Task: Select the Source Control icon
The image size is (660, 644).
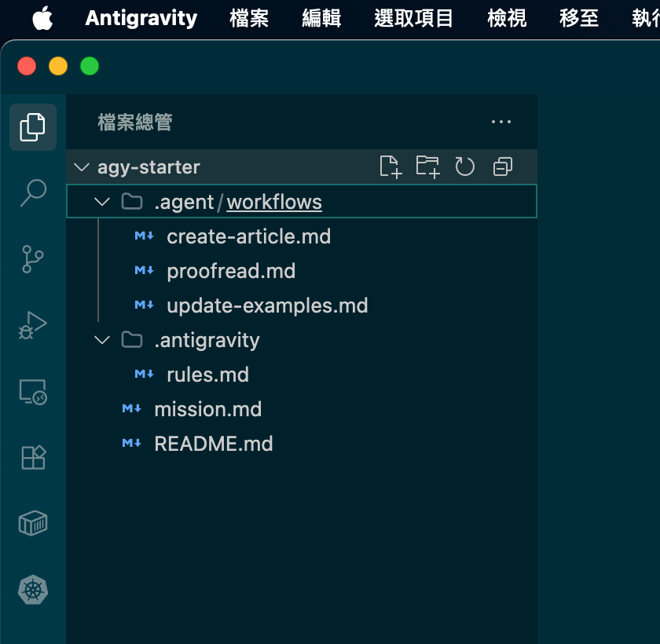Action: pyautogui.click(x=32, y=258)
